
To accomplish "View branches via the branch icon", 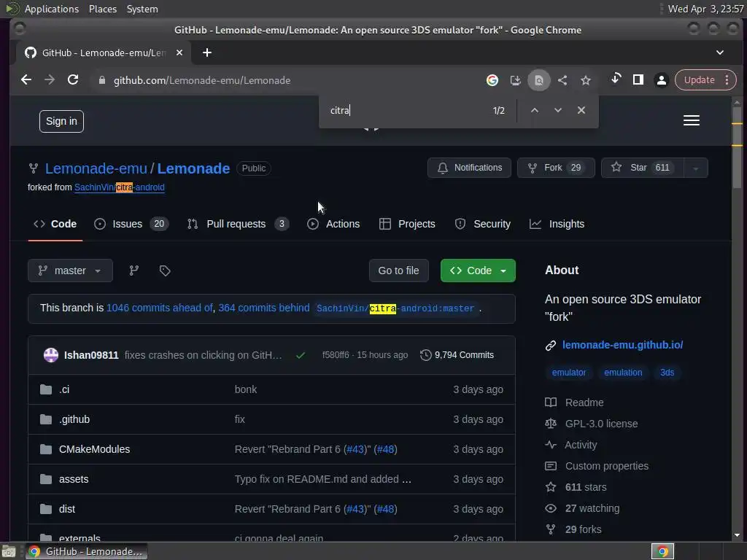I will tap(134, 271).
